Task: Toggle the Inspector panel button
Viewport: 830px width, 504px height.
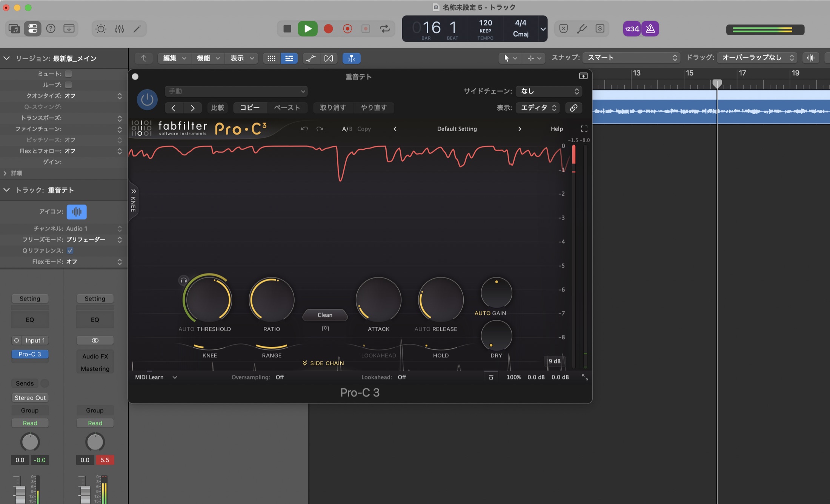Action: [32, 29]
